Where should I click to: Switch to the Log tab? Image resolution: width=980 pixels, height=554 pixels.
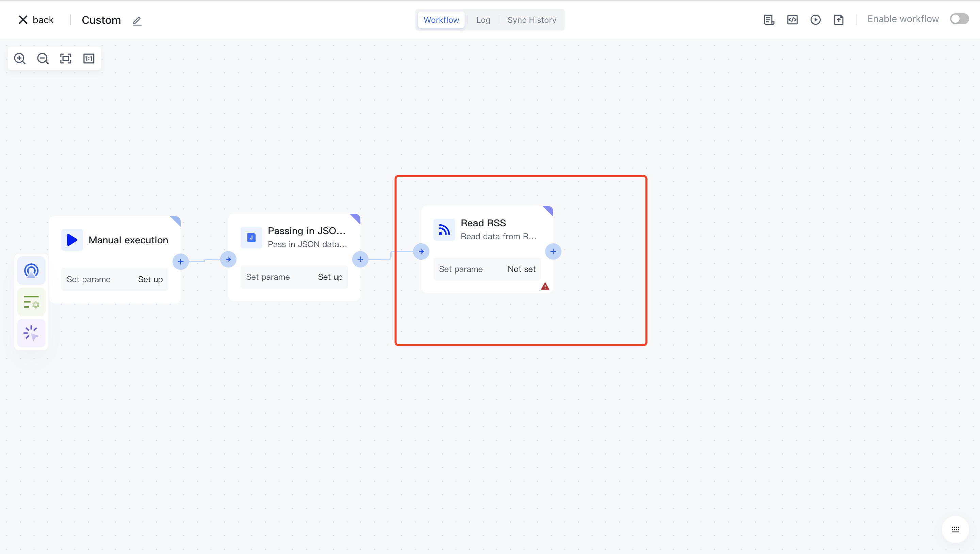coord(483,20)
